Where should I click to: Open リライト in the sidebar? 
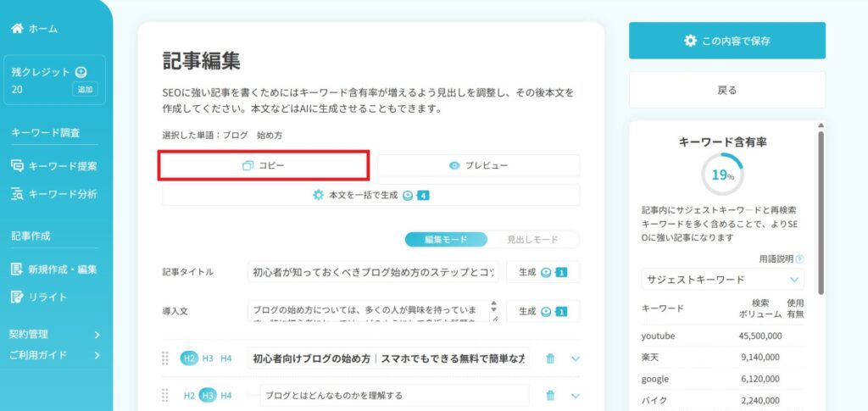(x=39, y=297)
